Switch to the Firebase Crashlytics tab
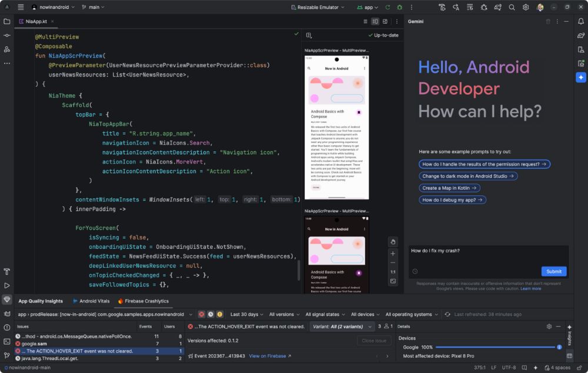This screenshot has width=588, height=373. pyautogui.click(x=143, y=301)
